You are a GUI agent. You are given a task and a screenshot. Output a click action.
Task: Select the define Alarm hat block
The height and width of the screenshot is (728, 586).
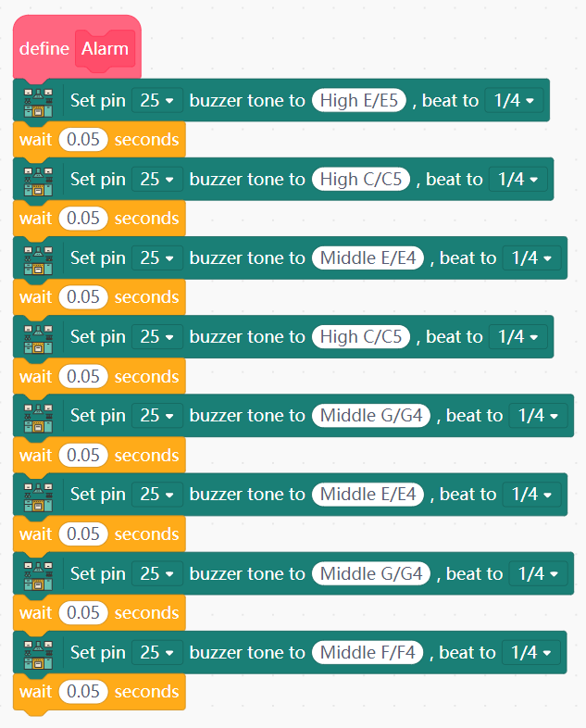tap(44, 48)
